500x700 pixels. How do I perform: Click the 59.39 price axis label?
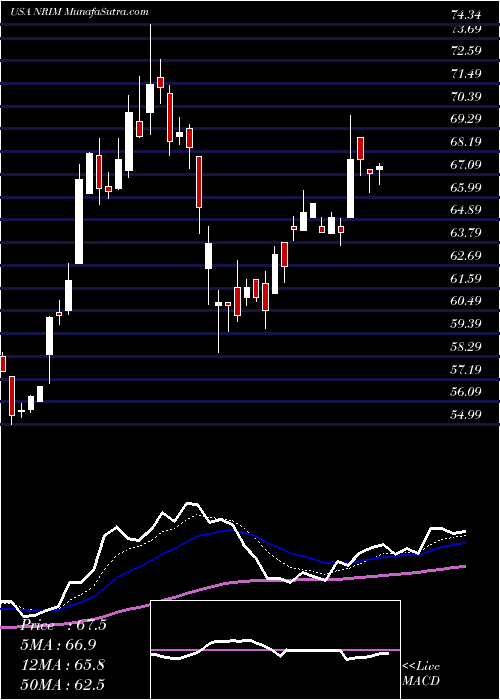(x=466, y=324)
